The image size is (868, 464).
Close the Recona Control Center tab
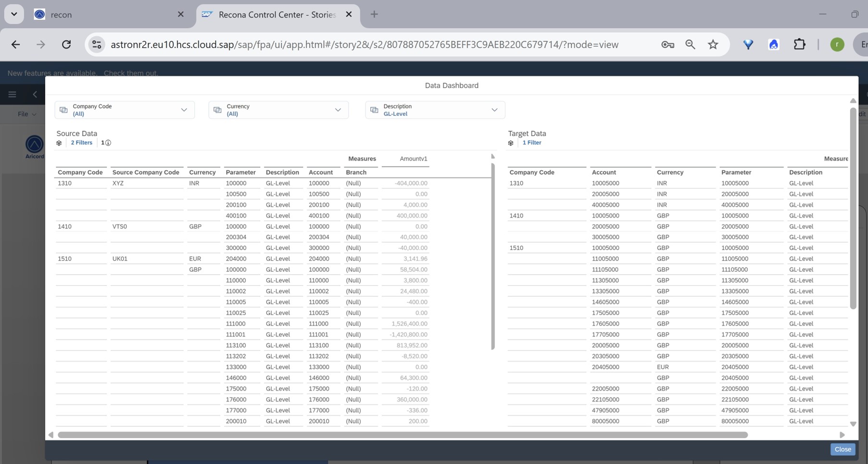click(349, 14)
